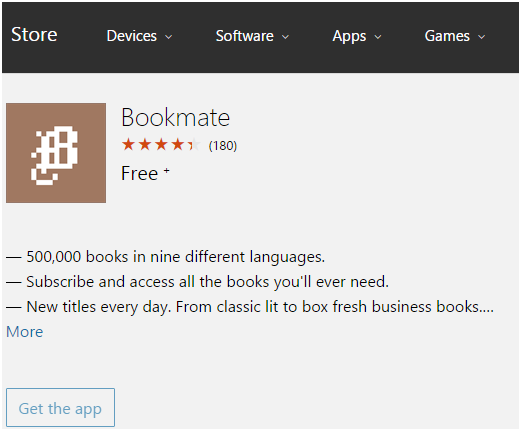Click the Bookmate app icon tile

point(56,153)
